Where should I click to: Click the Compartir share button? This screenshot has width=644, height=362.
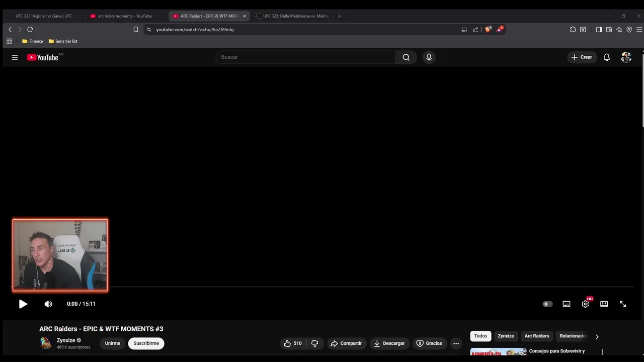pyautogui.click(x=346, y=343)
